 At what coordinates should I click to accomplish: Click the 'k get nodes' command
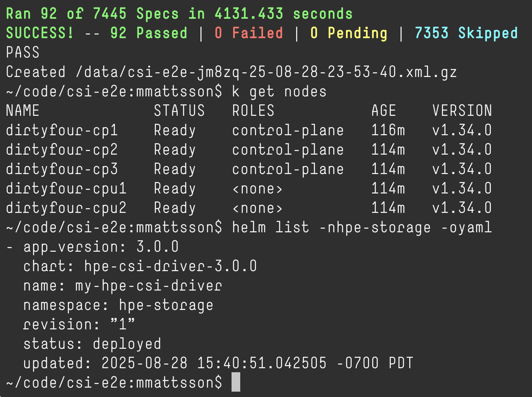(279, 92)
